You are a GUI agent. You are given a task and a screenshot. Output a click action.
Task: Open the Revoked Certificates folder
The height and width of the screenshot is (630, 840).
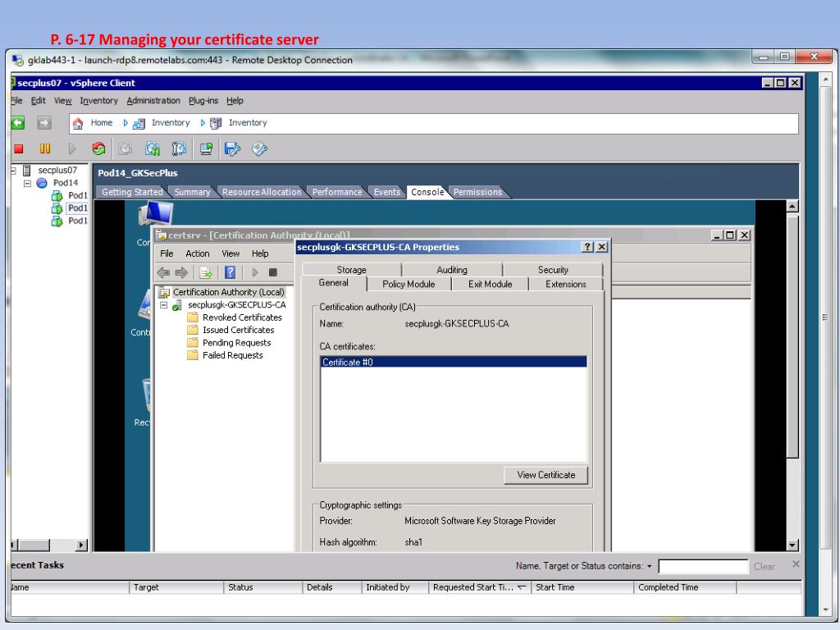tap(242, 317)
